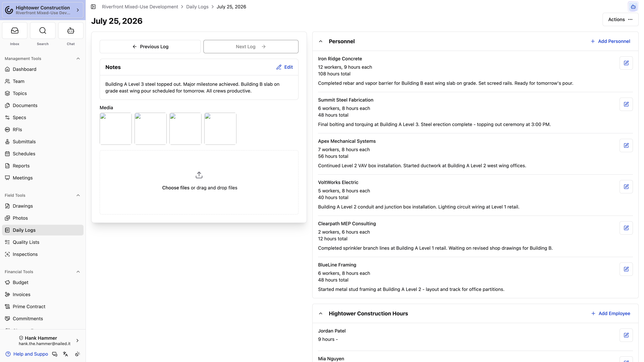Collapse the Hightower Construction Hours panel

321,314
